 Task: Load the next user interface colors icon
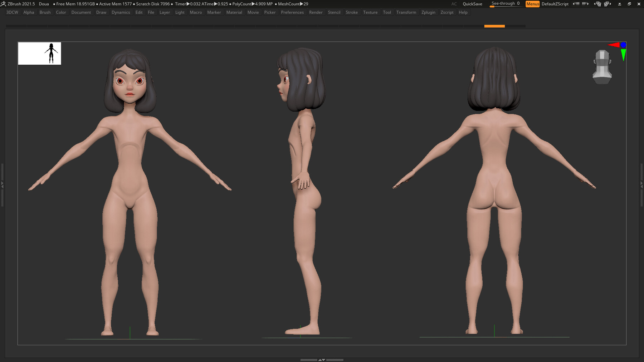click(585, 4)
